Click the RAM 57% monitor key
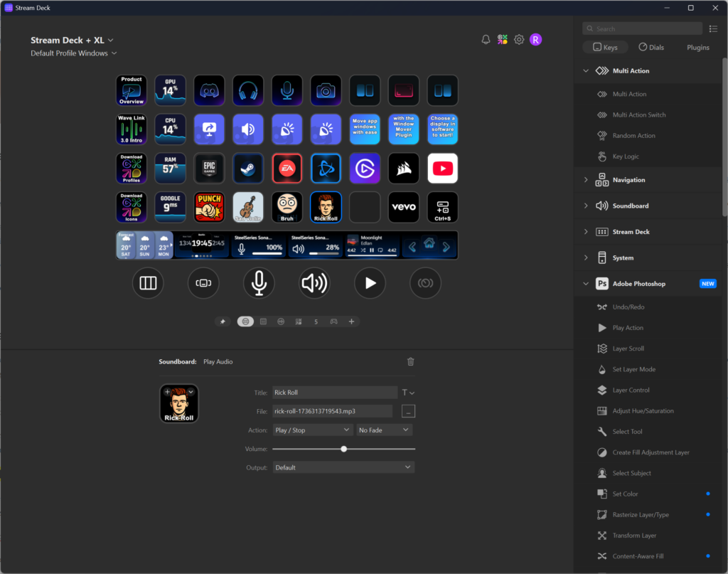This screenshot has width=728, height=574. (x=171, y=168)
